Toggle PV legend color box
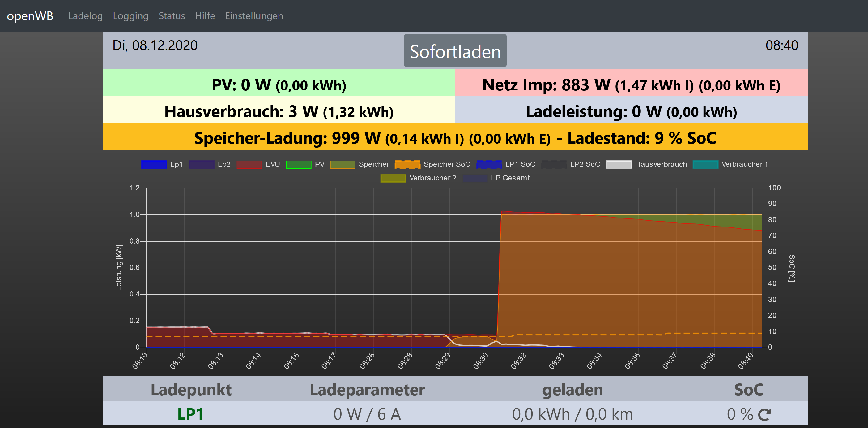The width and height of the screenshot is (868, 428). click(298, 165)
